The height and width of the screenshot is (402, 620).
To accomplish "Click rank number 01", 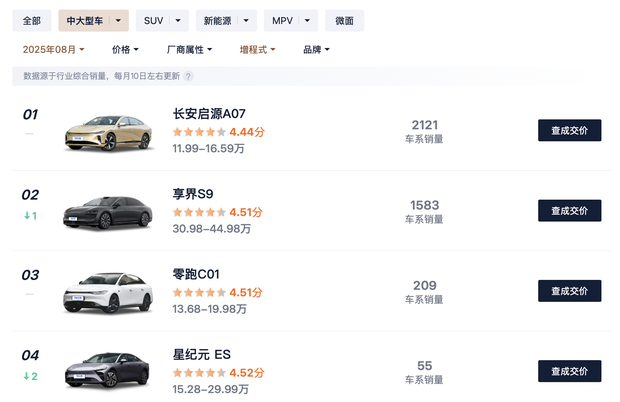I will 30,115.
